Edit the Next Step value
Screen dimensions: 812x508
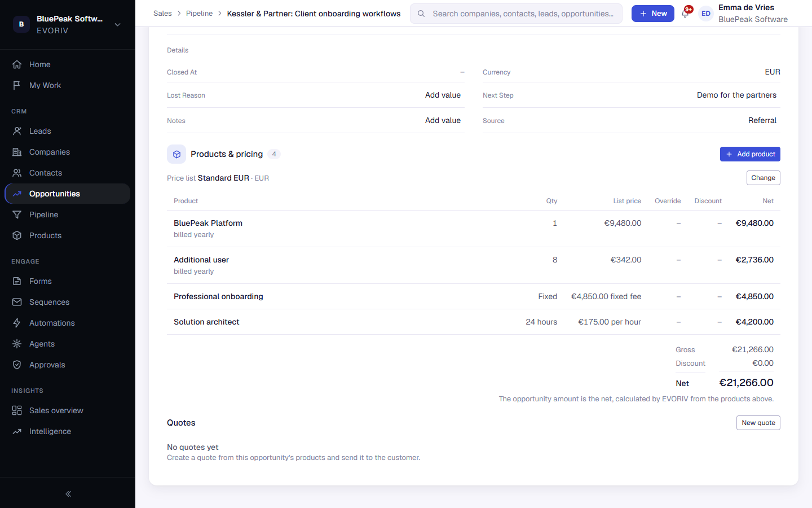(736, 95)
